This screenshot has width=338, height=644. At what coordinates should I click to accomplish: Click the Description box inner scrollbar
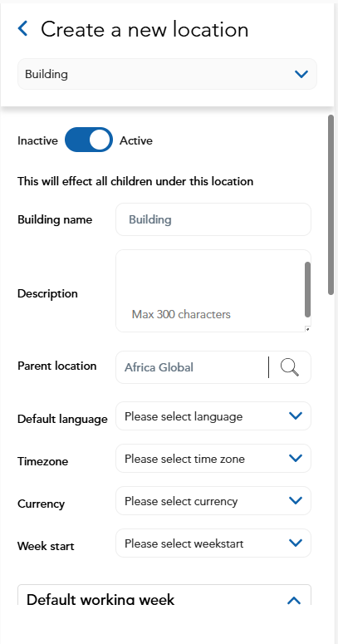(307, 289)
